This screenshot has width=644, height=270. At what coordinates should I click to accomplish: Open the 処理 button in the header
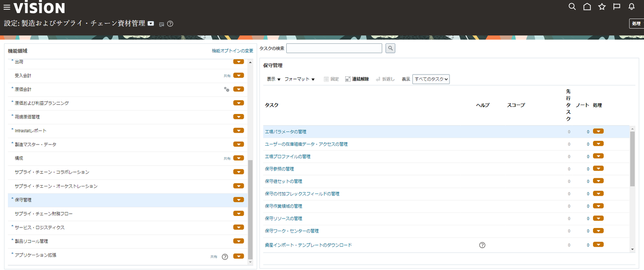636,24
